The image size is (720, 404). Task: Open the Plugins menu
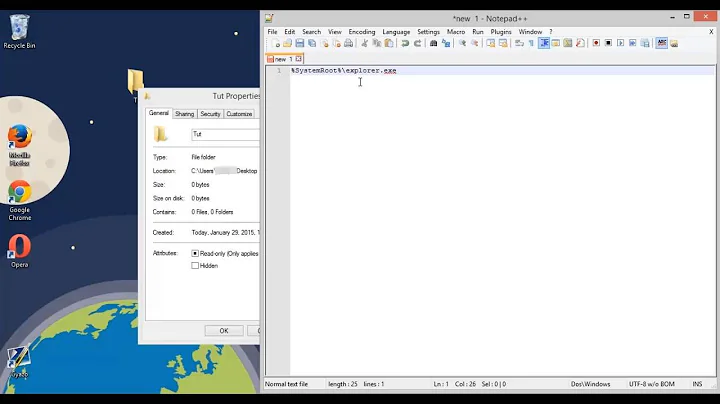(500, 31)
